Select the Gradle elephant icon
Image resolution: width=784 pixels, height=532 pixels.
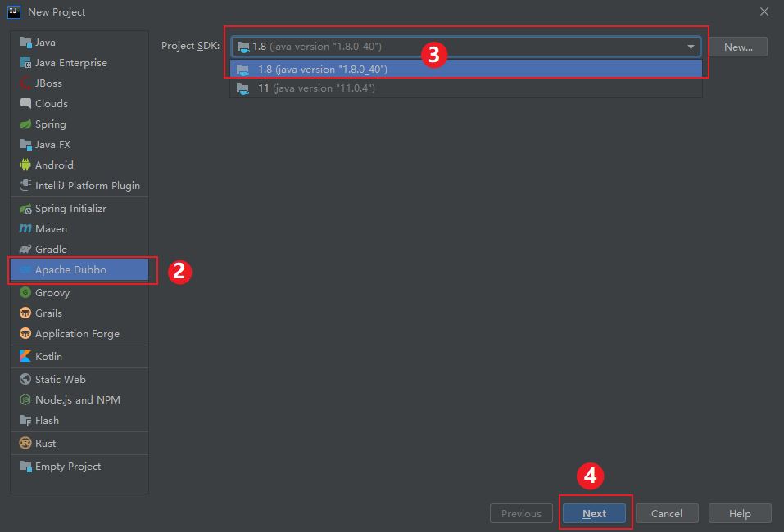25,250
